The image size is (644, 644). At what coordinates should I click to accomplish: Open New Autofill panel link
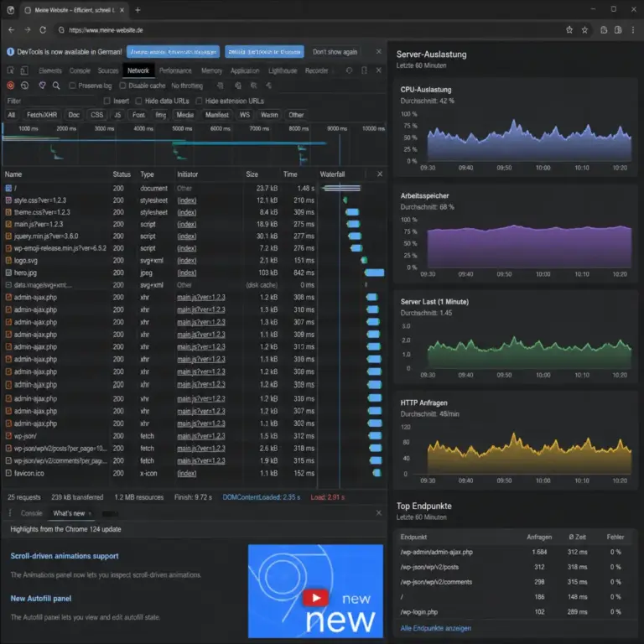pyautogui.click(x=40, y=599)
